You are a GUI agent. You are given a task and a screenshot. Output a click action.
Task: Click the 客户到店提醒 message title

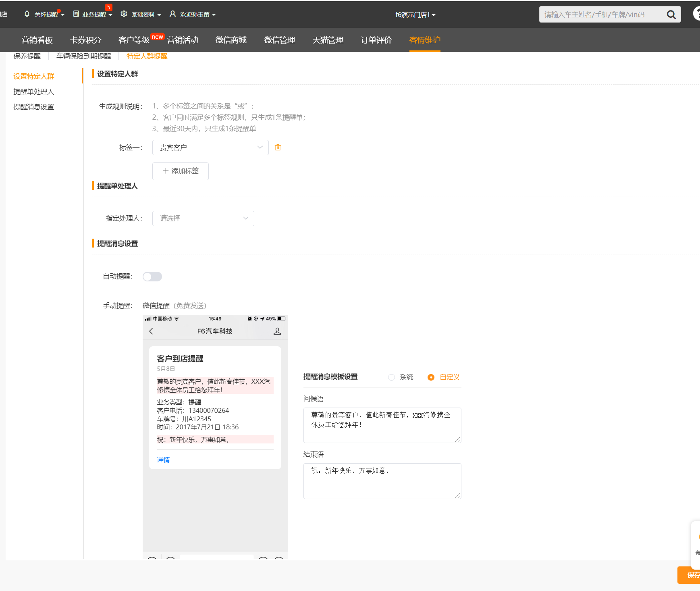click(180, 359)
